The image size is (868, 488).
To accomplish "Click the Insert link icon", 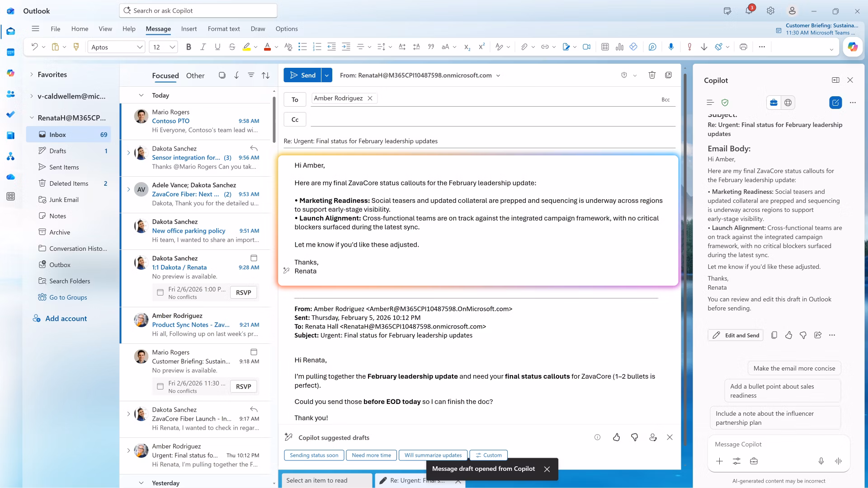I will point(545,47).
